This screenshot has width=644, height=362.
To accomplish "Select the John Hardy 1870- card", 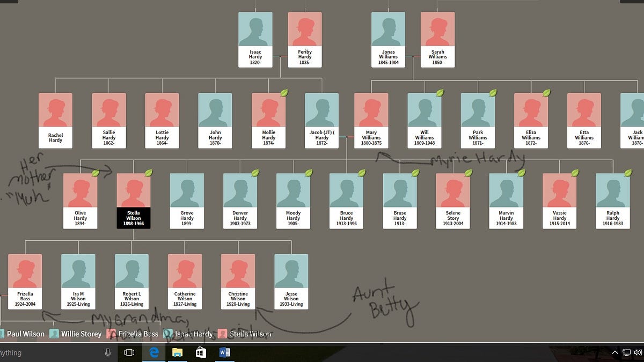I will click(x=215, y=121).
